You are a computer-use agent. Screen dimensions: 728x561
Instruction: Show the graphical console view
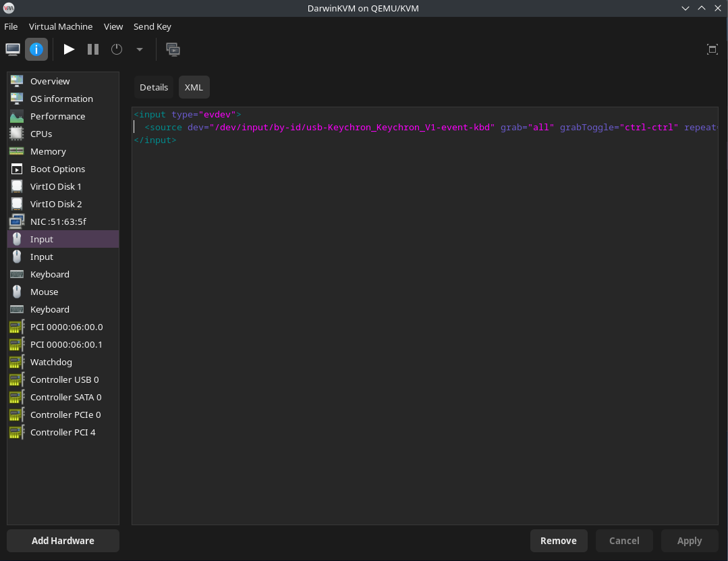click(x=13, y=49)
